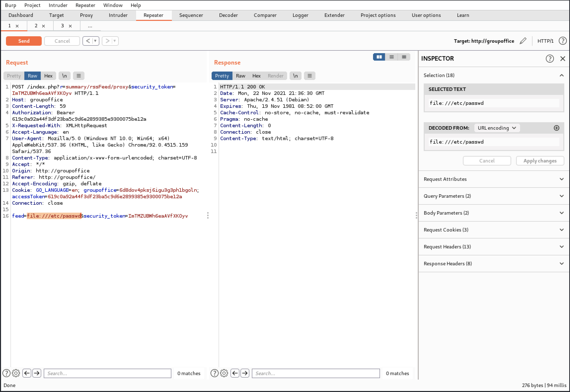Screen dimensions: 570x392
Task: Select top-bottom split layout icon
Action: [391, 57]
